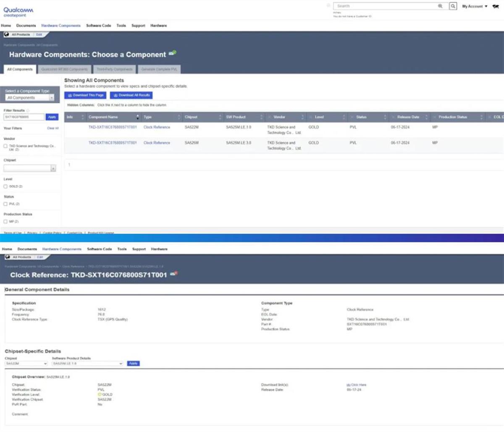Tick the PVL status filter checkbox
This screenshot has width=504, height=432.
(x=5, y=204)
